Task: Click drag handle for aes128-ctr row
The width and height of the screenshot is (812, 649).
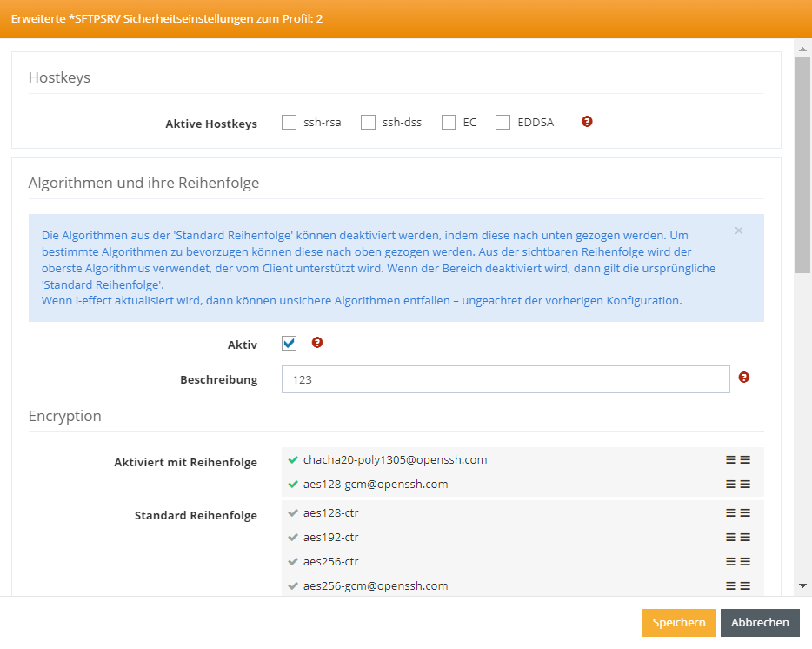Action: pos(738,513)
